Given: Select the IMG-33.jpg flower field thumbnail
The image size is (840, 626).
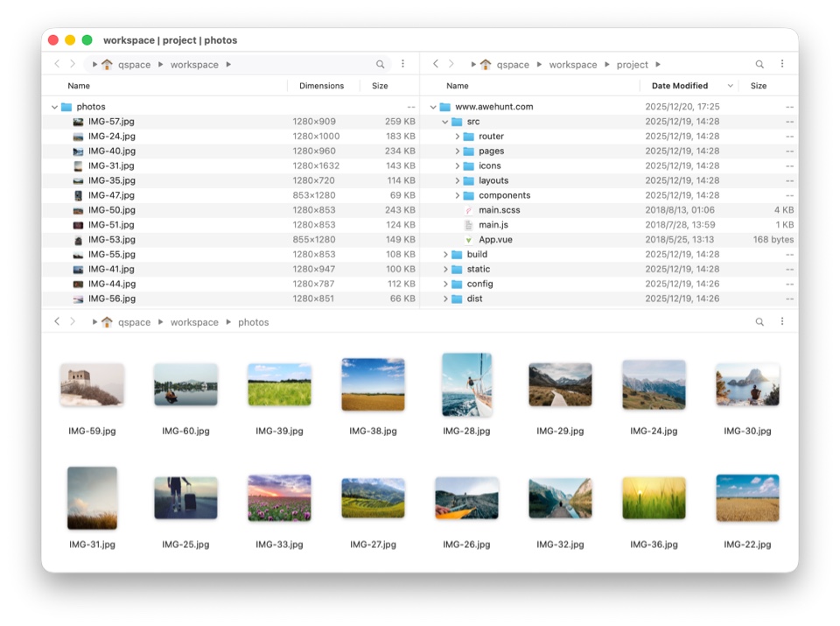Looking at the screenshot, I should pos(279,497).
